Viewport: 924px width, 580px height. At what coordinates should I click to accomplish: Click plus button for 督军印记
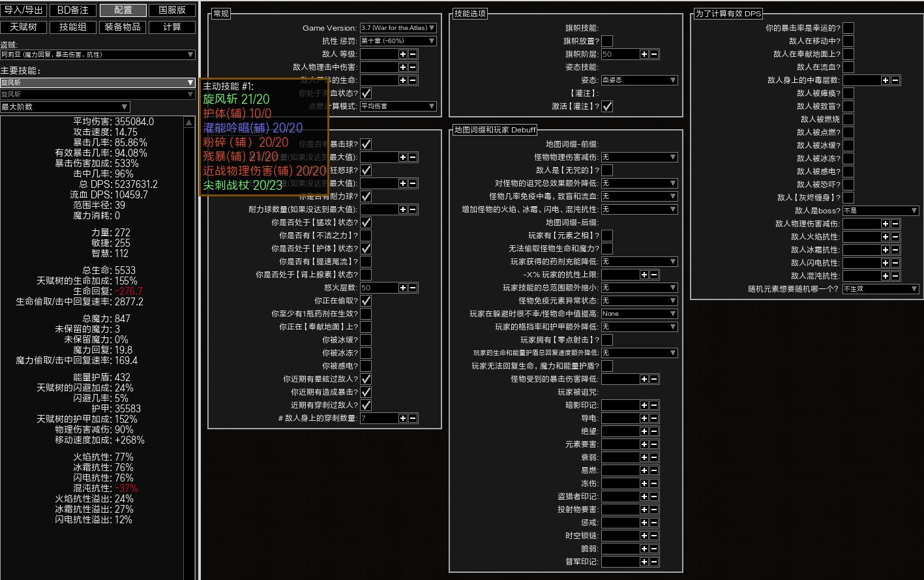point(644,562)
